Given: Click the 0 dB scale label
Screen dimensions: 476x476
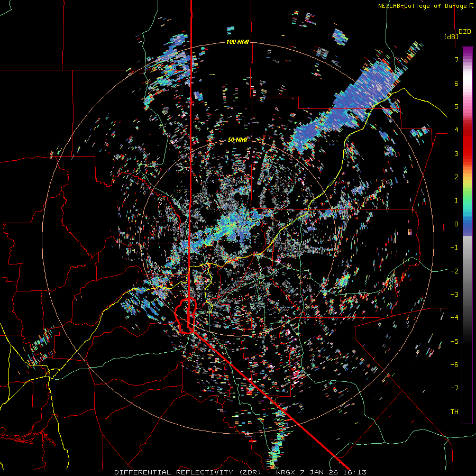Looking at the screenshot, I should 456,224.
